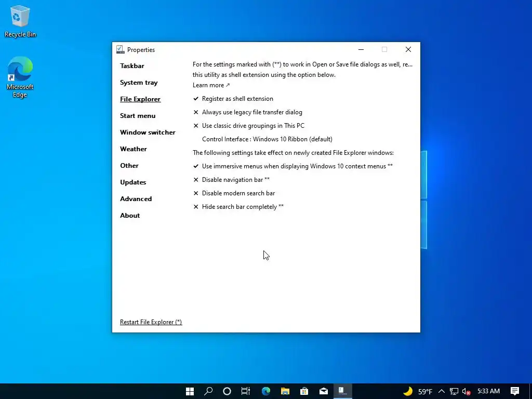This screenshot has width=532, height=399.
Task: Launch Cortana circle icon in taskbar
Action: coord(227,391)
